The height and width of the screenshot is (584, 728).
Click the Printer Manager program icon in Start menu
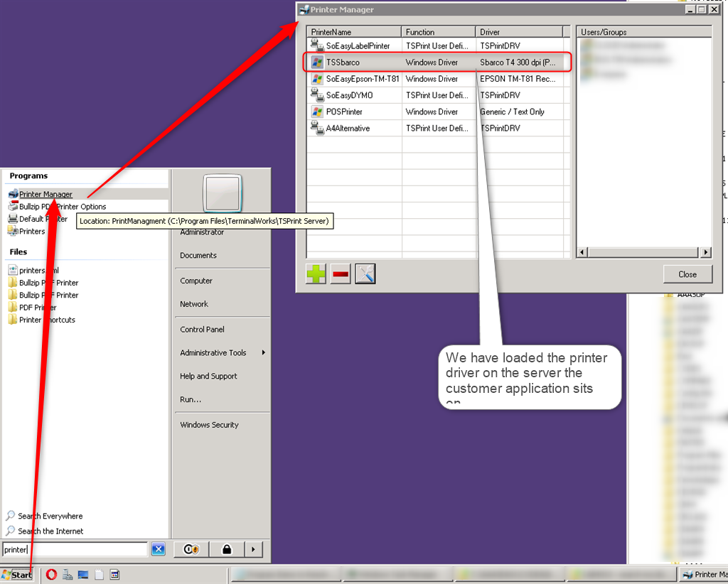(x=13, y=194)
